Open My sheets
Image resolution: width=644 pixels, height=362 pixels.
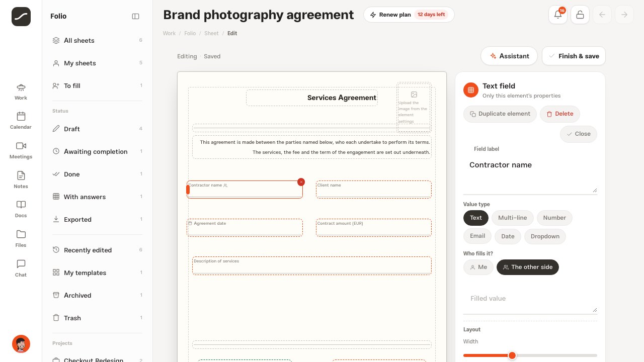tap(98, 63)
